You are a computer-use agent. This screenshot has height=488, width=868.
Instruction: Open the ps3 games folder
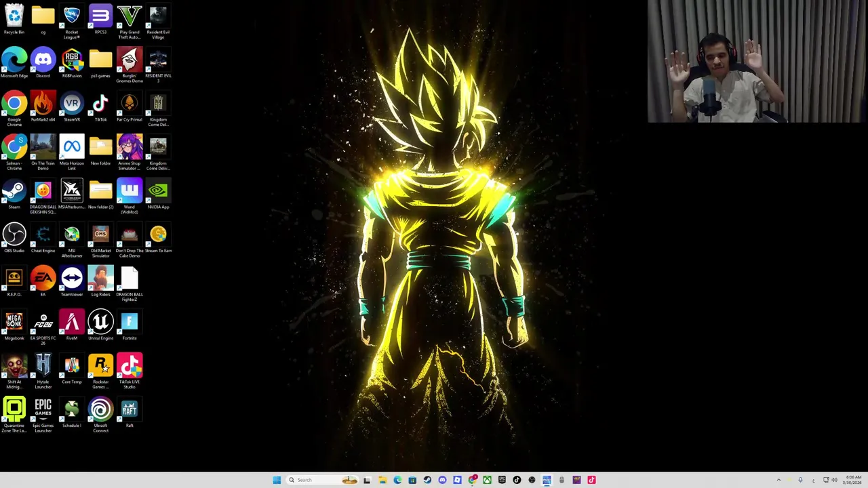(100, 63)
